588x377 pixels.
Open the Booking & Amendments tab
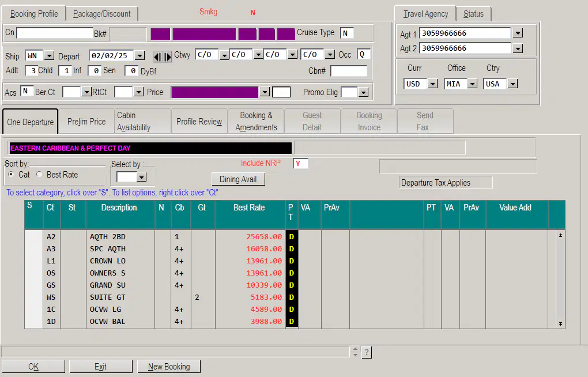(256, 122)
